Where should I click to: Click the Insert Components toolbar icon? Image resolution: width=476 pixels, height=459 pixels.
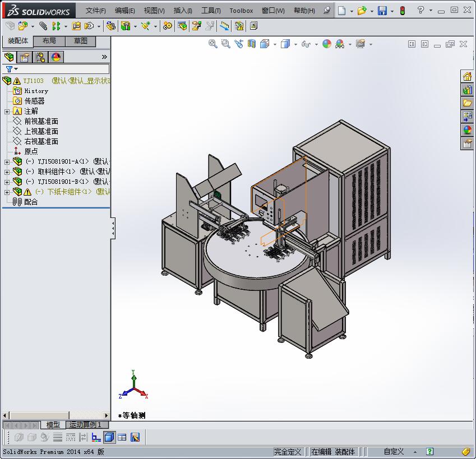point(23,26)
